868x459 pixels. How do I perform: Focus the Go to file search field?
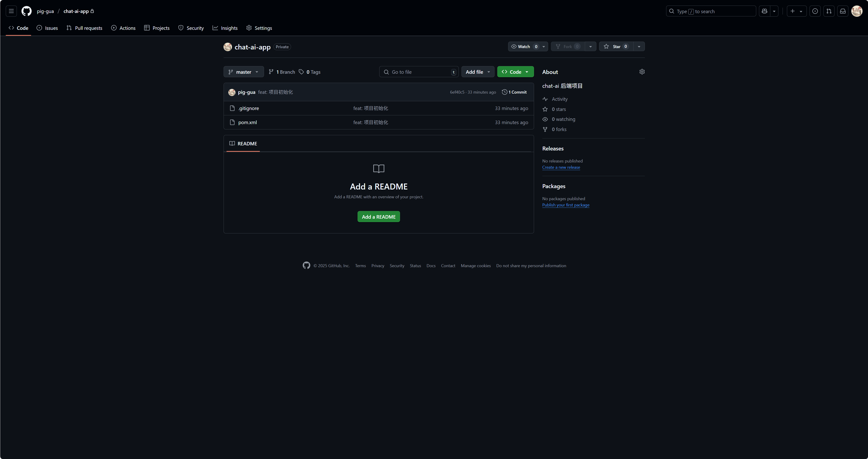coord(419,72)
